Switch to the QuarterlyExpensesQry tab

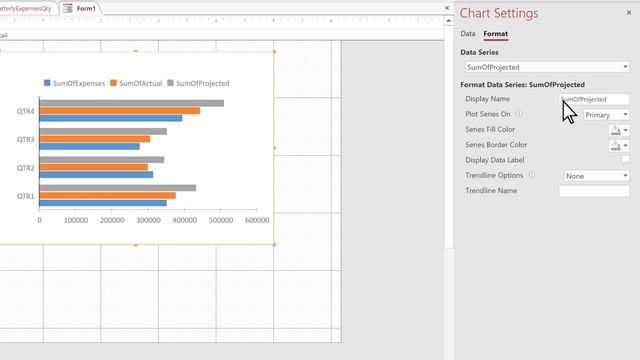[x=27, y=8]
